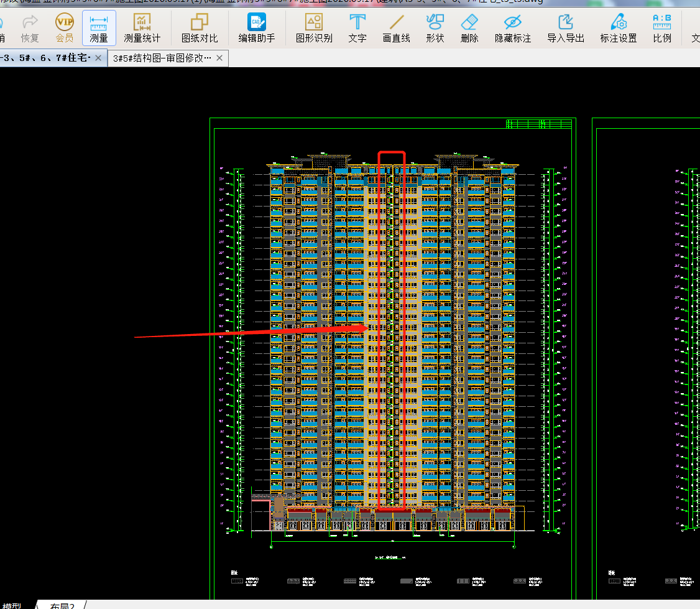This screenshot has height=609, width=700.
Task: Click the building elevation drawing in the canvas
Action: (393, 342)
